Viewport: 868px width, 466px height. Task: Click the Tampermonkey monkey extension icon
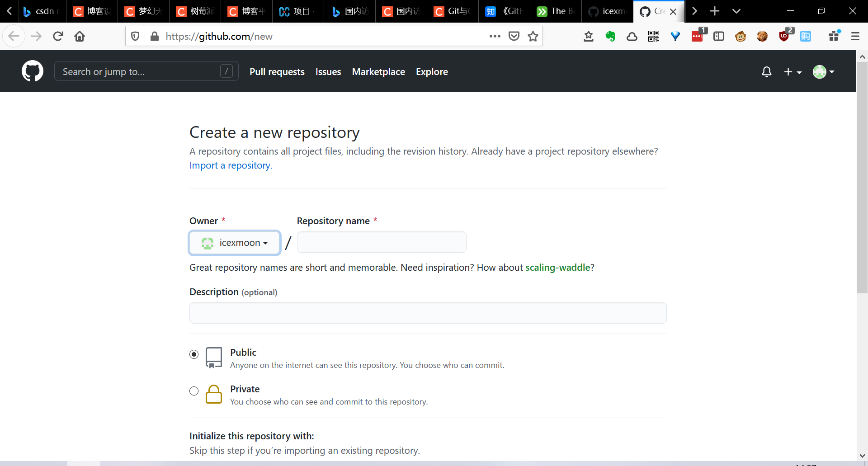(741, 36)
